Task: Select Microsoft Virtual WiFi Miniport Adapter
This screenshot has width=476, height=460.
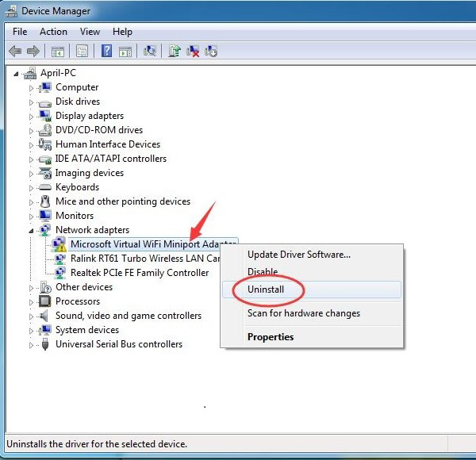Action: click(x=153, y=244)
